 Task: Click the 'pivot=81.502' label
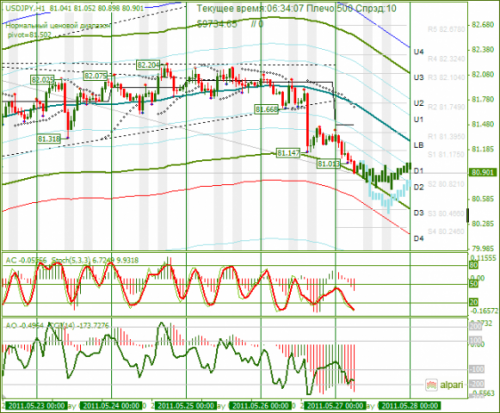29,34
